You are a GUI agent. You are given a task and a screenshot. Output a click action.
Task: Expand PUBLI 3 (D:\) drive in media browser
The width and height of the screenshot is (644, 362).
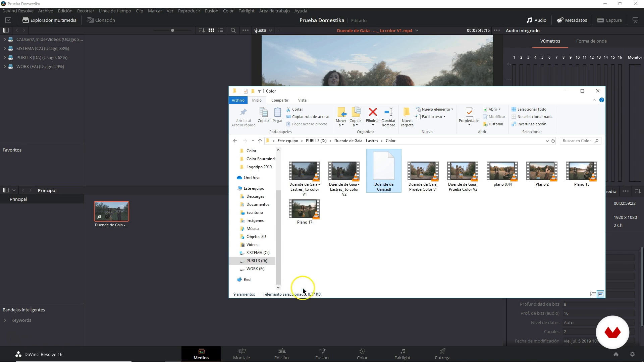pos(5,57)
